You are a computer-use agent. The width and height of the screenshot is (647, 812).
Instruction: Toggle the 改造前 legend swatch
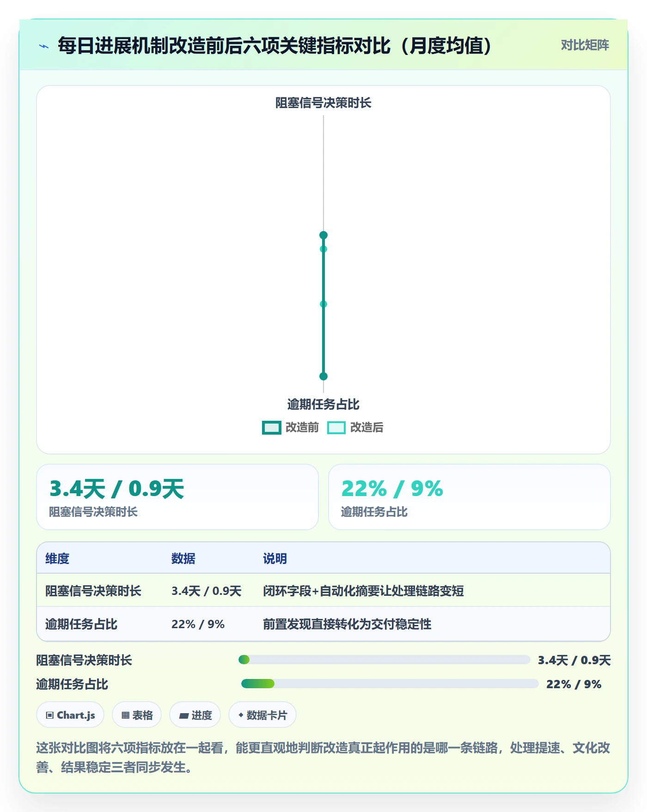point(272,428)
